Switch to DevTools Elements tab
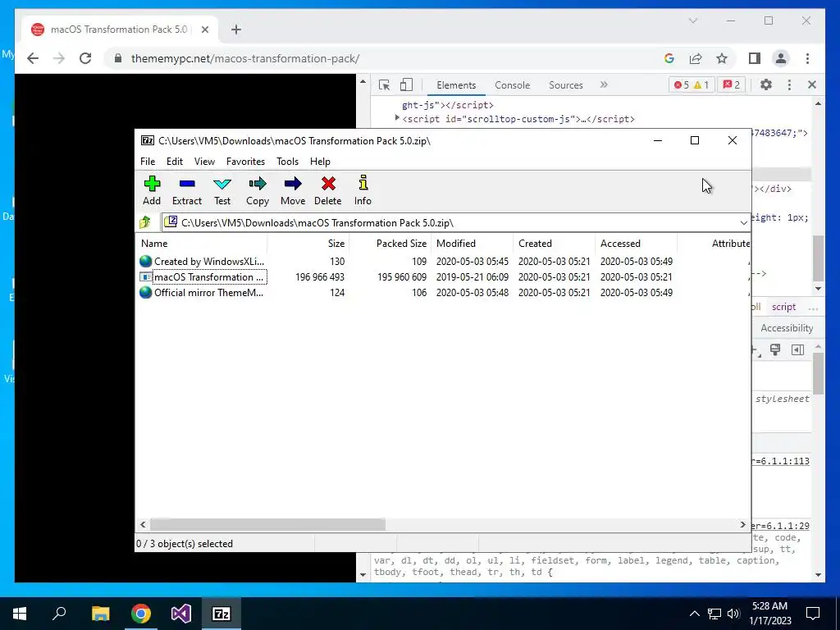Screen dimensions: 840x630 456,85
